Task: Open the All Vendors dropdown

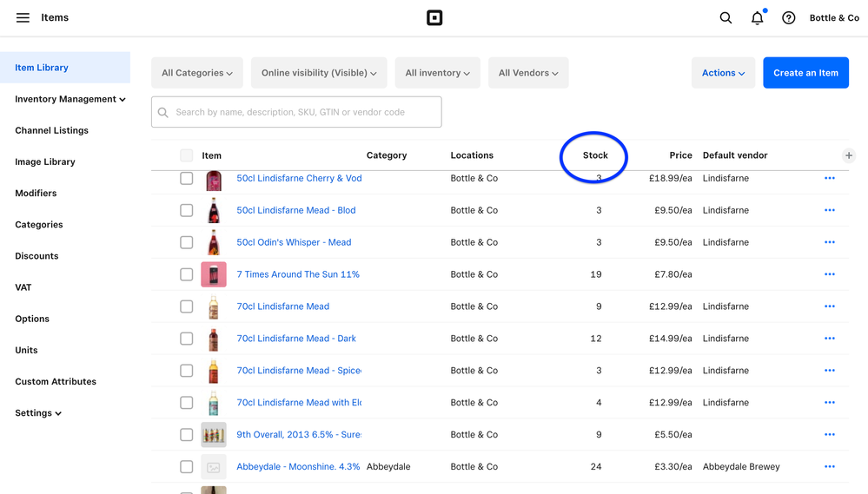Action: 528,73
